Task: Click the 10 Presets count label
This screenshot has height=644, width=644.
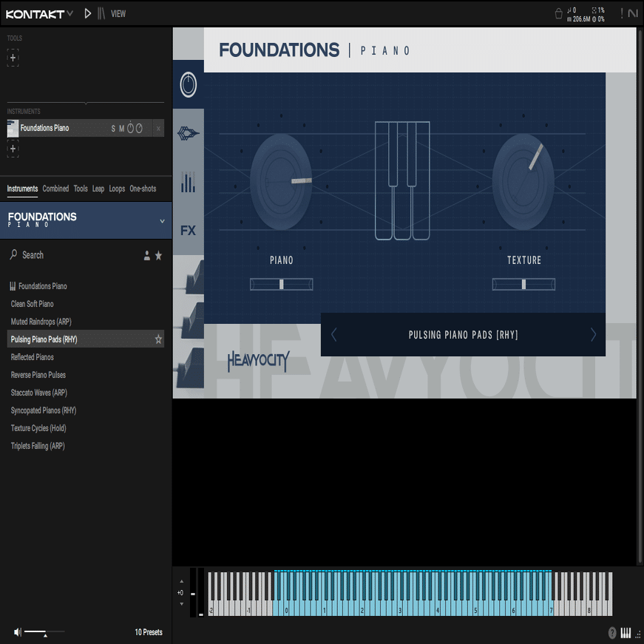Action: coord(149,632)
